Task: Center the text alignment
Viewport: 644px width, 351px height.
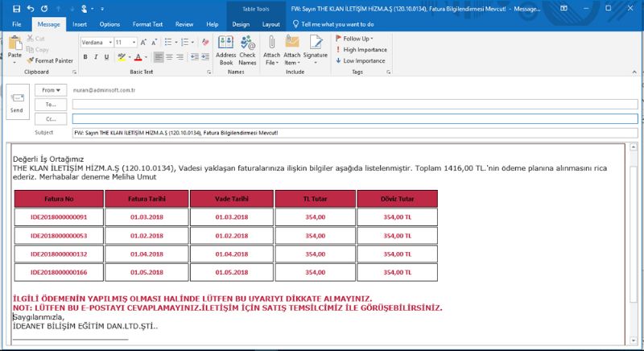Action: 169,57
